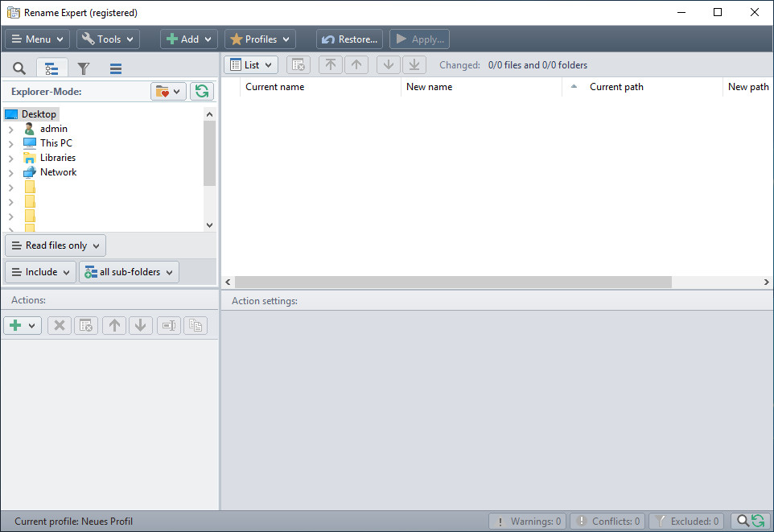Screen dimensions: 774x532
Task: Expand the Libraries node
Action: (10, 159)
